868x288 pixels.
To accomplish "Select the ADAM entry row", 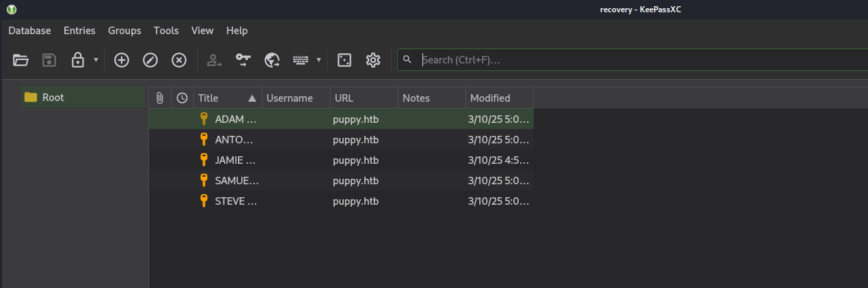I will 341,119.
